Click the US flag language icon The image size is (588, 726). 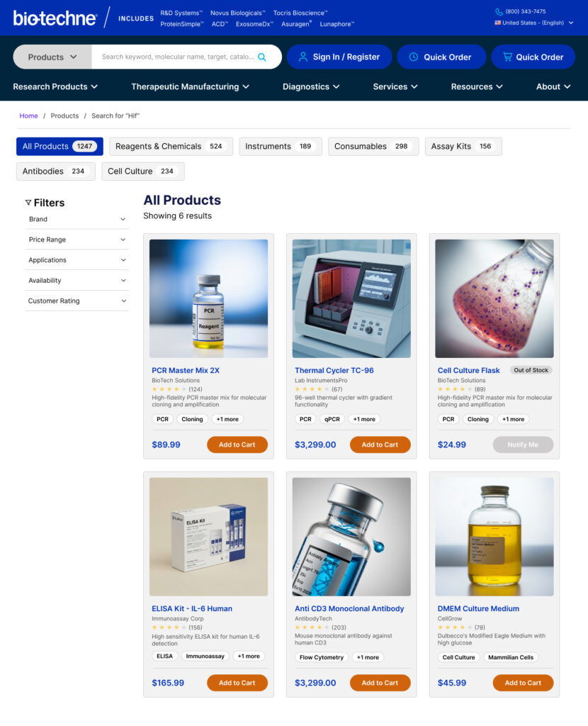(498, 23)
